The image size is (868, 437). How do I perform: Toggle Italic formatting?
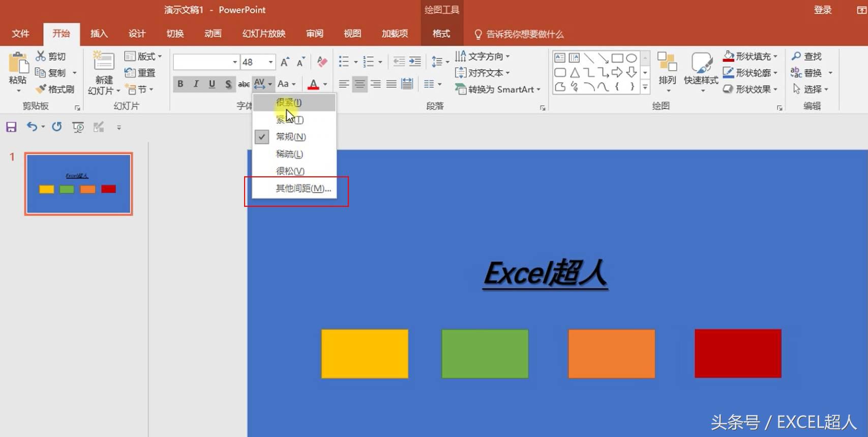(x=196, y=84)
